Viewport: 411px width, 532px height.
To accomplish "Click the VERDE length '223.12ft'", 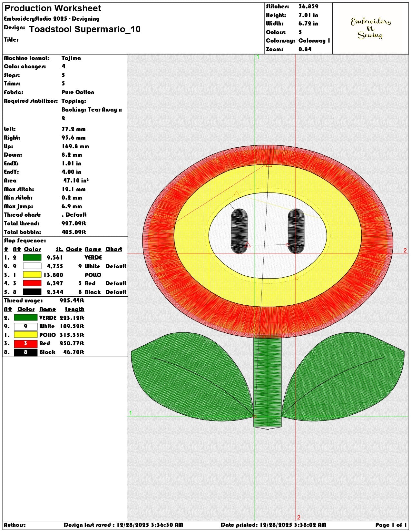I will [x=72, y=318].
